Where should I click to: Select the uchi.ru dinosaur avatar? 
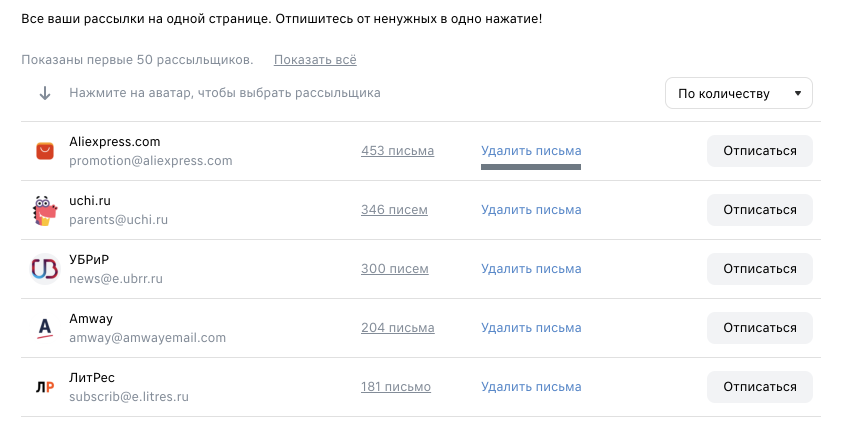(45, 210)
